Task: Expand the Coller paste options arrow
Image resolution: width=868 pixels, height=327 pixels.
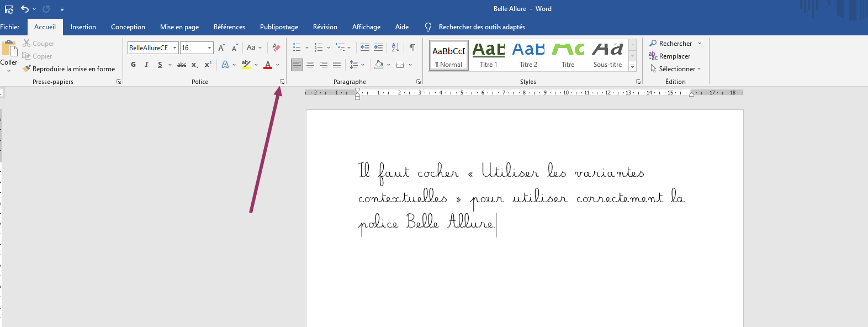Action: [x=9, y=71]
